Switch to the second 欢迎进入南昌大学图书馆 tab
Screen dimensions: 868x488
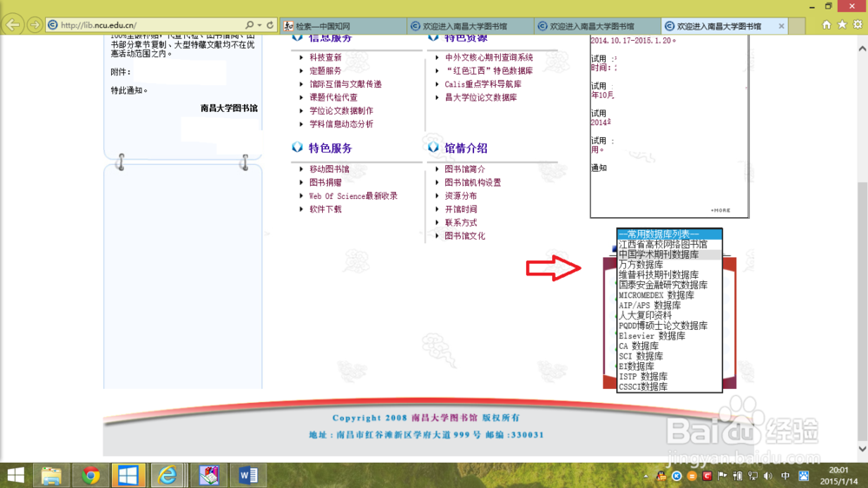pos(470,26)
